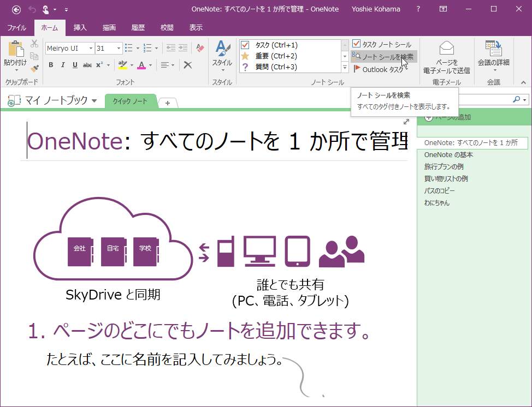Click the Delete X icon in Font group

(187, 65)
